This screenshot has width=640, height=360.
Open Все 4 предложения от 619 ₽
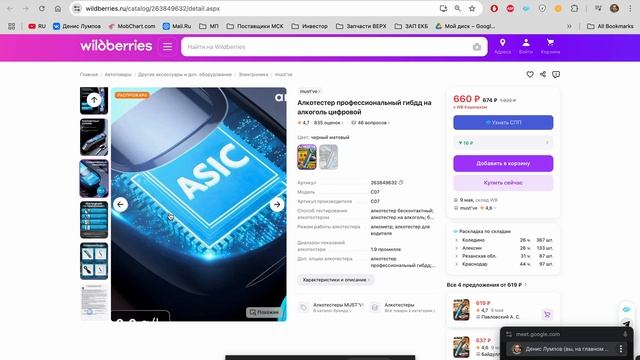tap(487, 285)
